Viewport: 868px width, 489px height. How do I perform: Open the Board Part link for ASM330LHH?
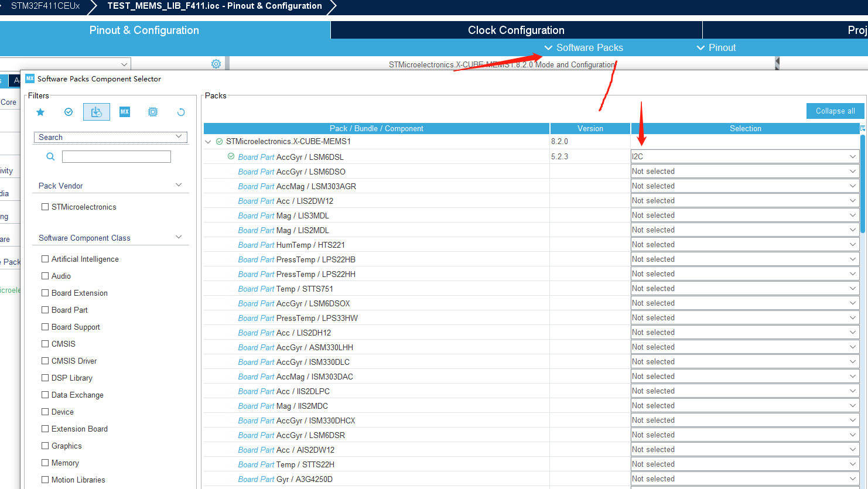(x=256, y=347)
